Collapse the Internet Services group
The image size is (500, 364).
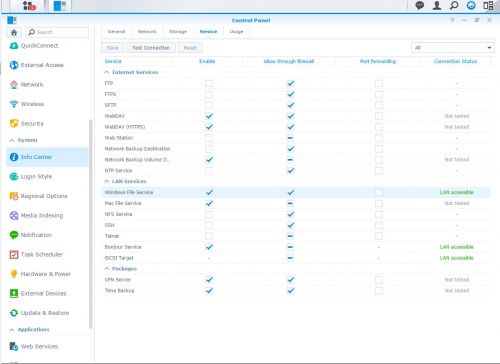[107, 72]
